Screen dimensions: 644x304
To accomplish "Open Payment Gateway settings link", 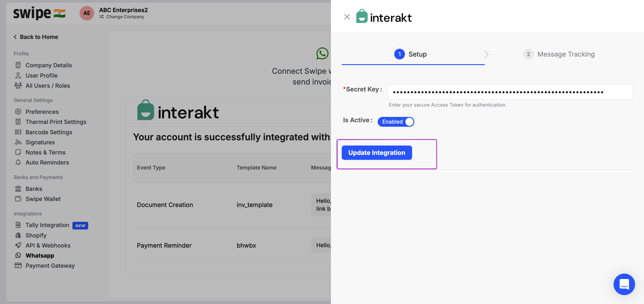I will tap(50, 266).
